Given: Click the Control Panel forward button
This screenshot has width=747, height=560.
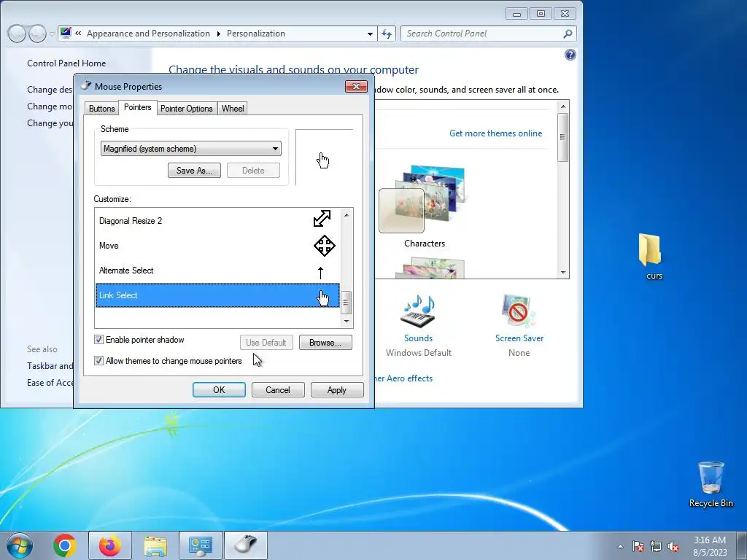Looking at the screenshot, I should point(38,34).
